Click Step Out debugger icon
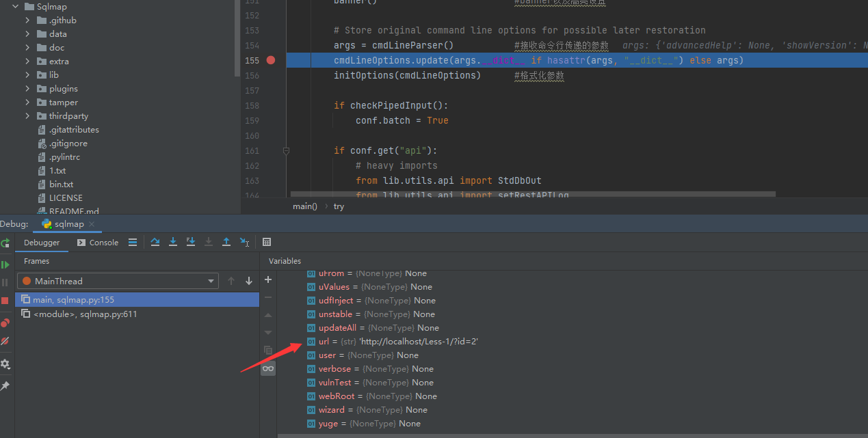Screen dimensions: 868x438 coord(226,242)
